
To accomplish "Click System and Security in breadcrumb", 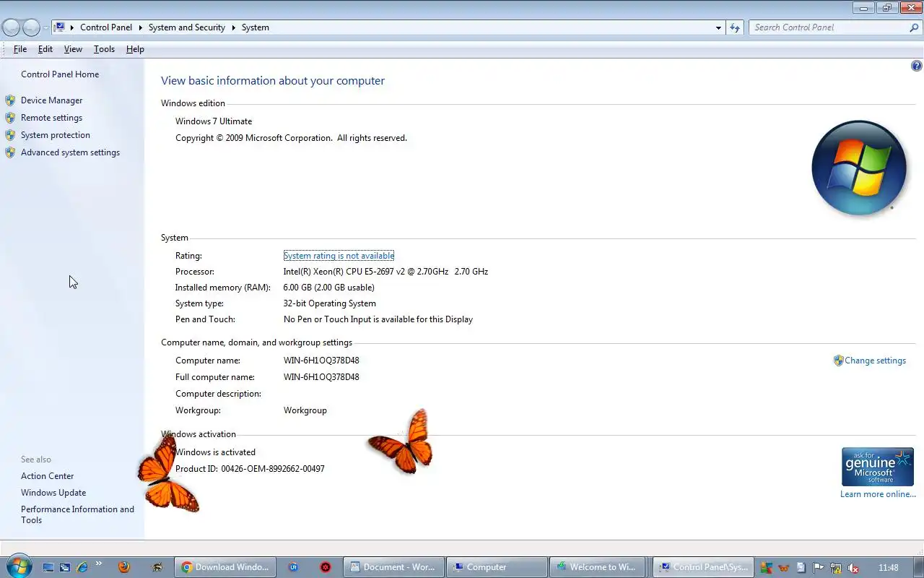I will pyautogui.click(x=187, y=27).
